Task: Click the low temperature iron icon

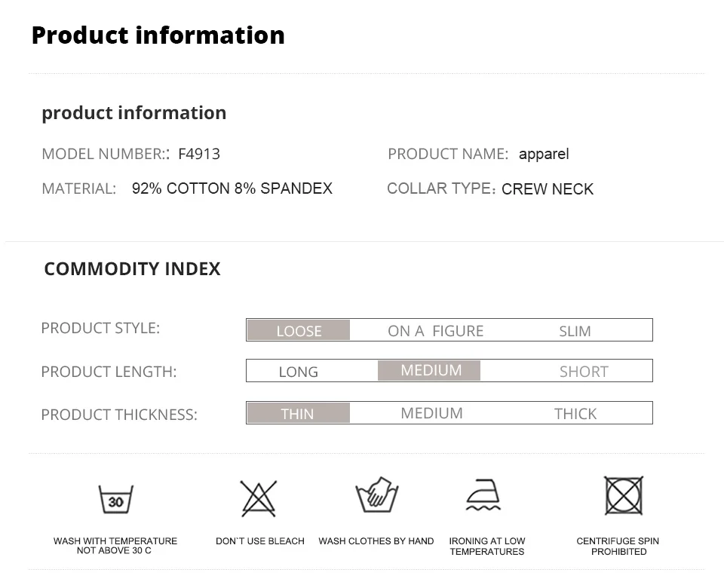Action: (483, 495)
